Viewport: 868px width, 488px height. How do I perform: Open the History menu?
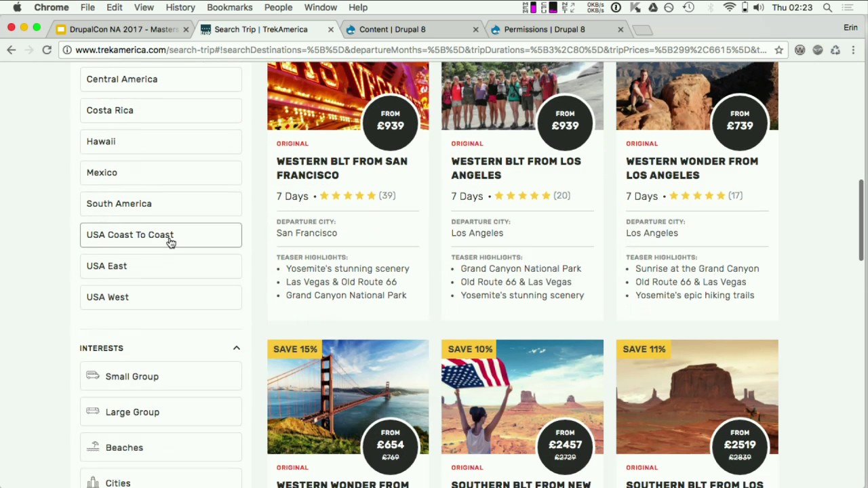pos(180,7)
